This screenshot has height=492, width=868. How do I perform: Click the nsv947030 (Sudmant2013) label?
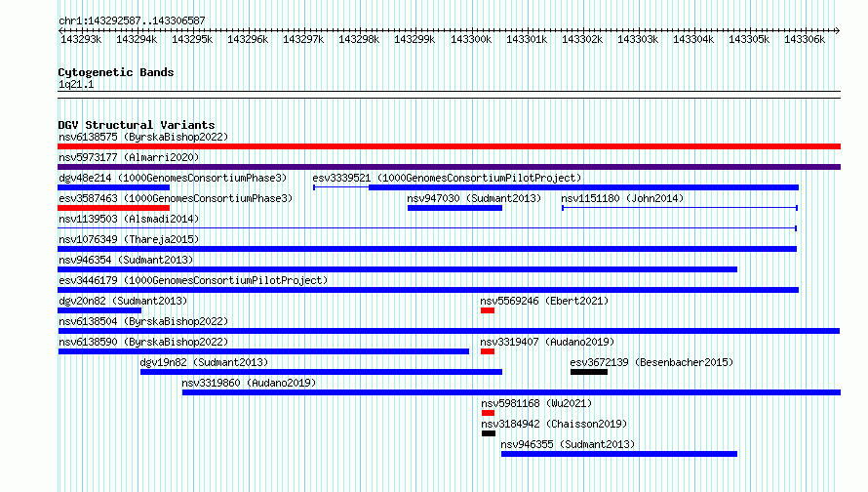tap(474, 198)
